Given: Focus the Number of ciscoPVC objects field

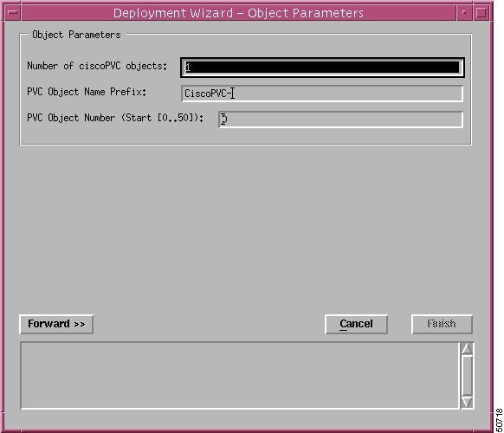Looking at the screenshot, I should 322,68.
